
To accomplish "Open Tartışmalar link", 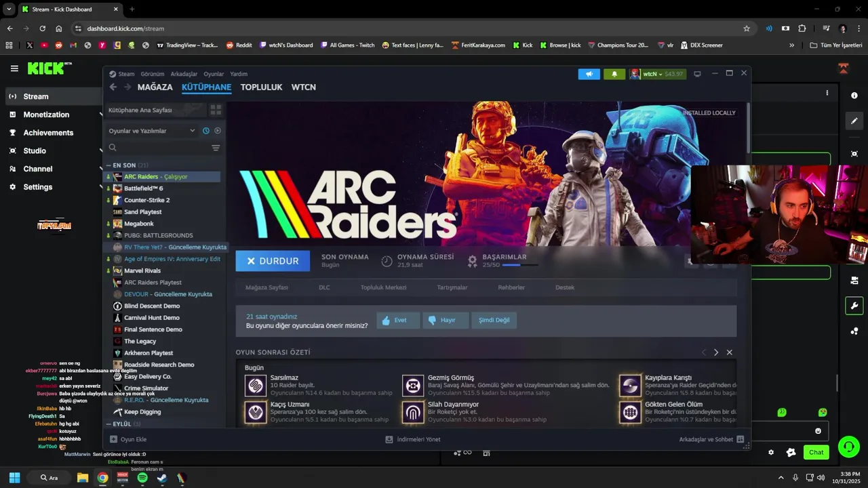I will [452, 287].
